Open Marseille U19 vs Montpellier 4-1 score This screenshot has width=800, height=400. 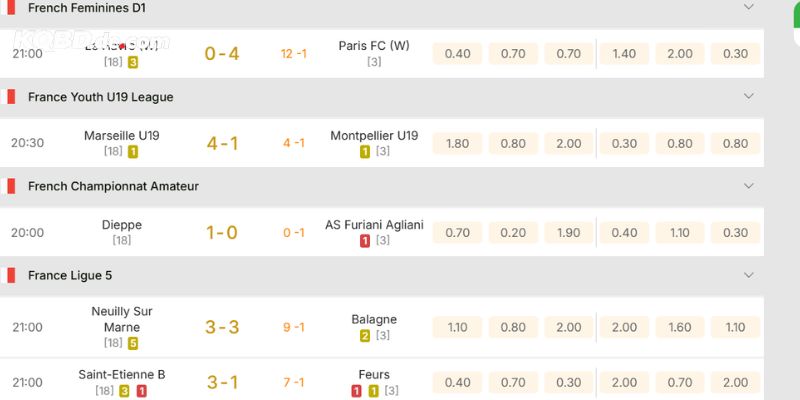(x=222, y=143)
